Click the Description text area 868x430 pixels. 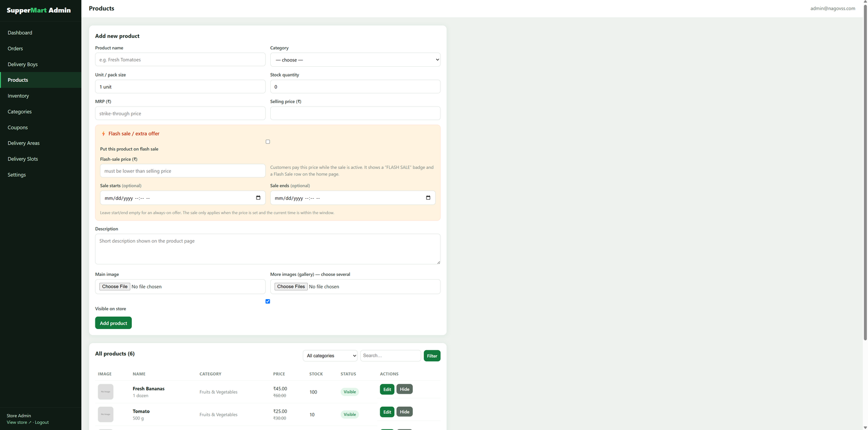pyautogui.click(x=267, y=249)
